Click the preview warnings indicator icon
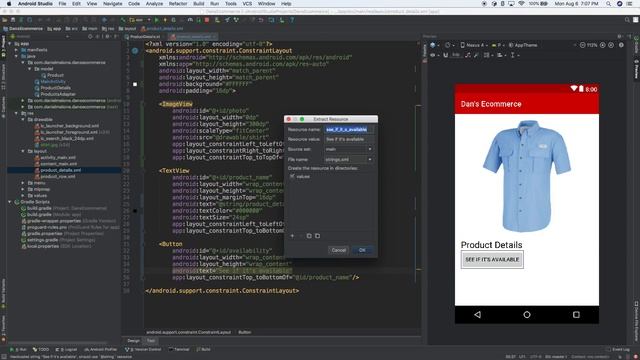 click(x=621, y=45)
